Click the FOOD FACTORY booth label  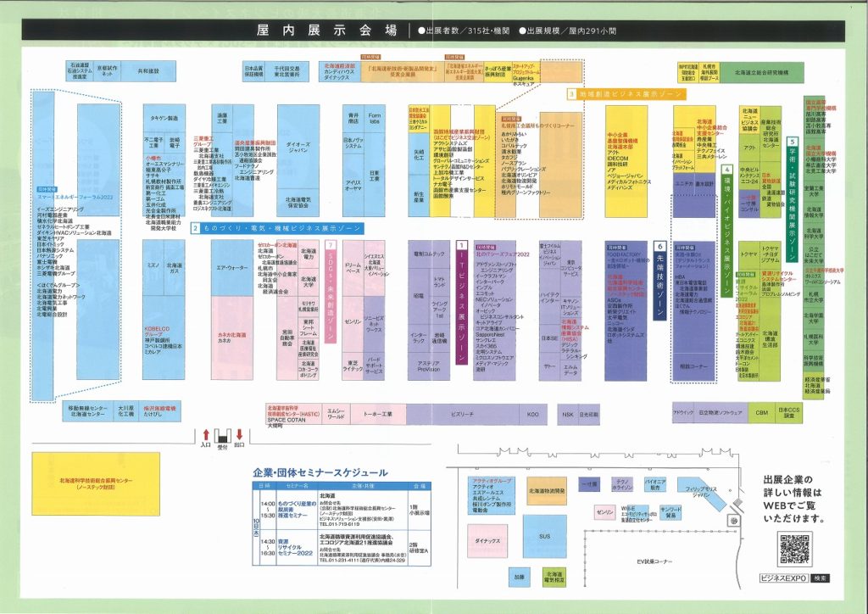pyautogui.click(x=622, y=254)
